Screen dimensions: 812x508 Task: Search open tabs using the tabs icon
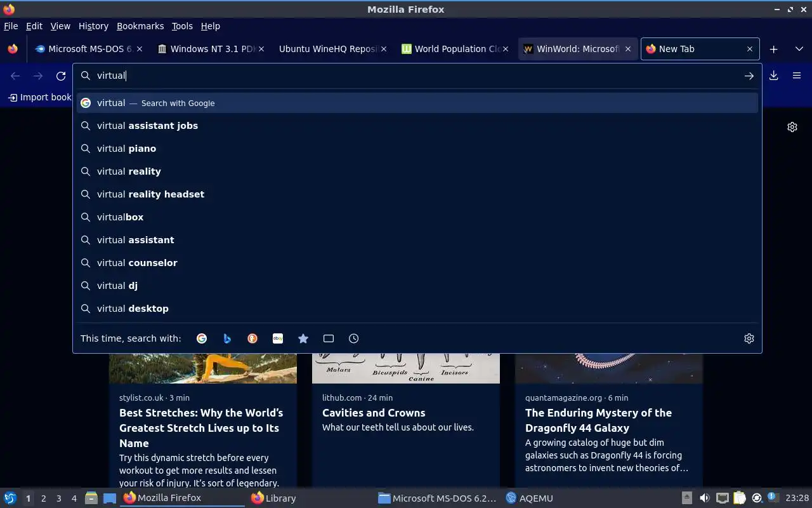329,338
